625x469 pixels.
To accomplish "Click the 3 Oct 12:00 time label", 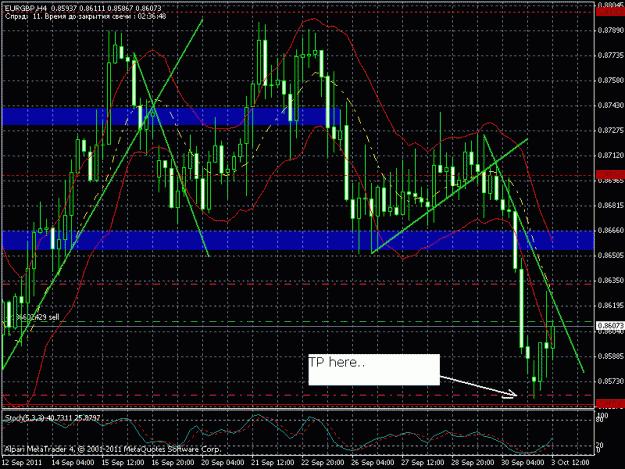I will pyautogui.click(x=570, y=462).
